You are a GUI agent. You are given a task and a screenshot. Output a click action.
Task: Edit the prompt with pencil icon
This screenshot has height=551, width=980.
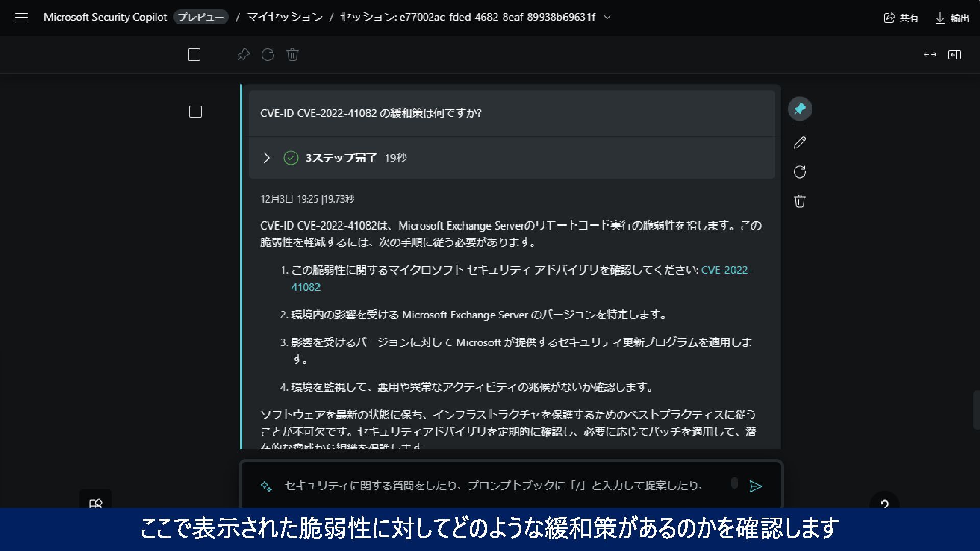pyautogui.click(x=800, y=143)
